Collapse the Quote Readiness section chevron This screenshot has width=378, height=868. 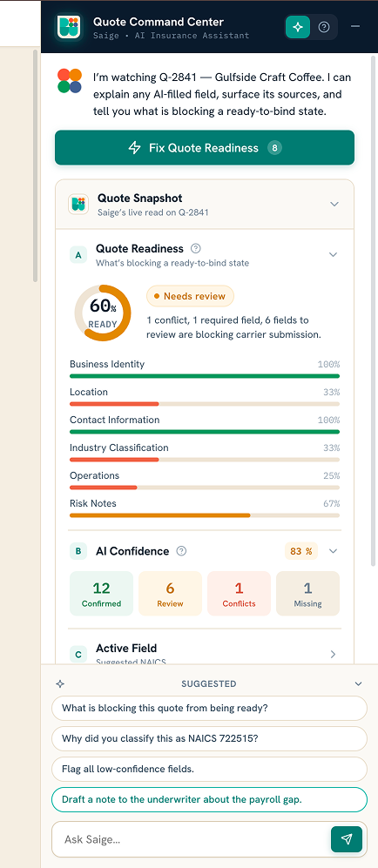click(x=333, y=254)
